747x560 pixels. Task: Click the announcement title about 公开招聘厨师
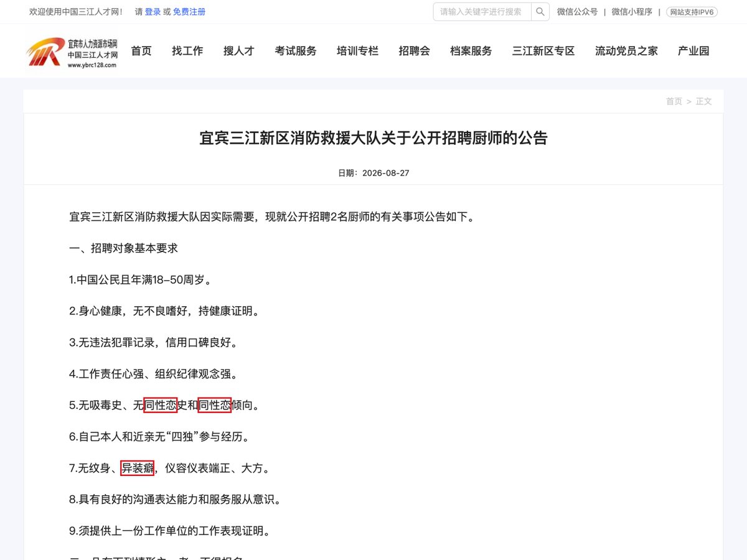tap(374, 138)
